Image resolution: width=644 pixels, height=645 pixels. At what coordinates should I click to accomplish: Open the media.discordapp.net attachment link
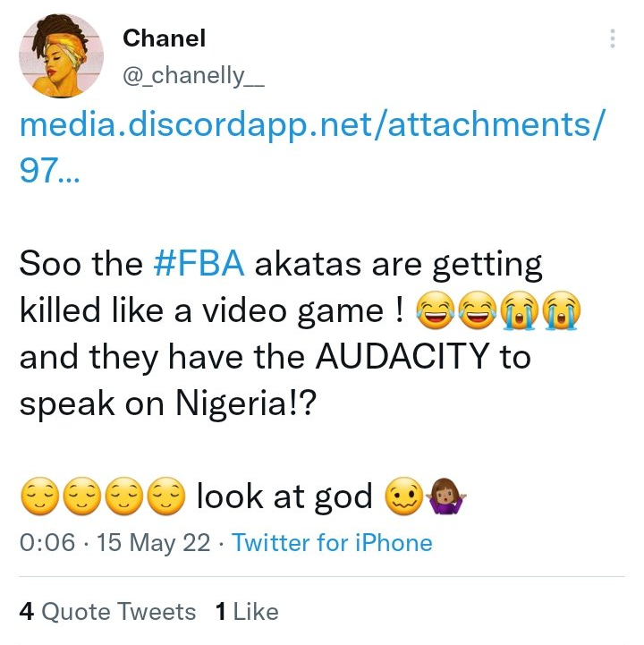306,126
